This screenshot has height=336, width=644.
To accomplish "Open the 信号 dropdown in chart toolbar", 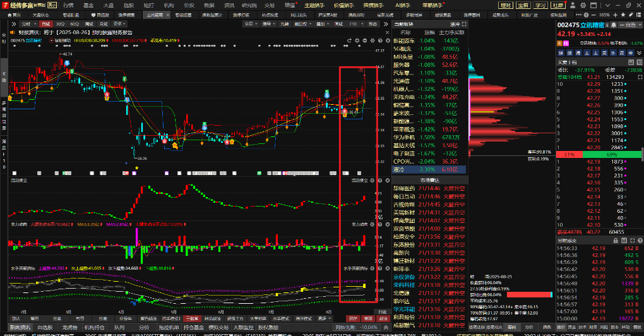I will point(268,24).
